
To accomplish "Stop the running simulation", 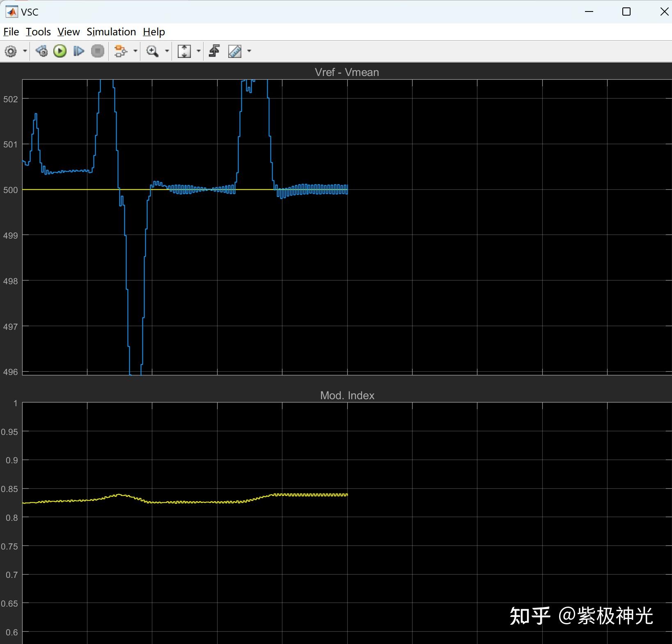I will coord(97,51).
